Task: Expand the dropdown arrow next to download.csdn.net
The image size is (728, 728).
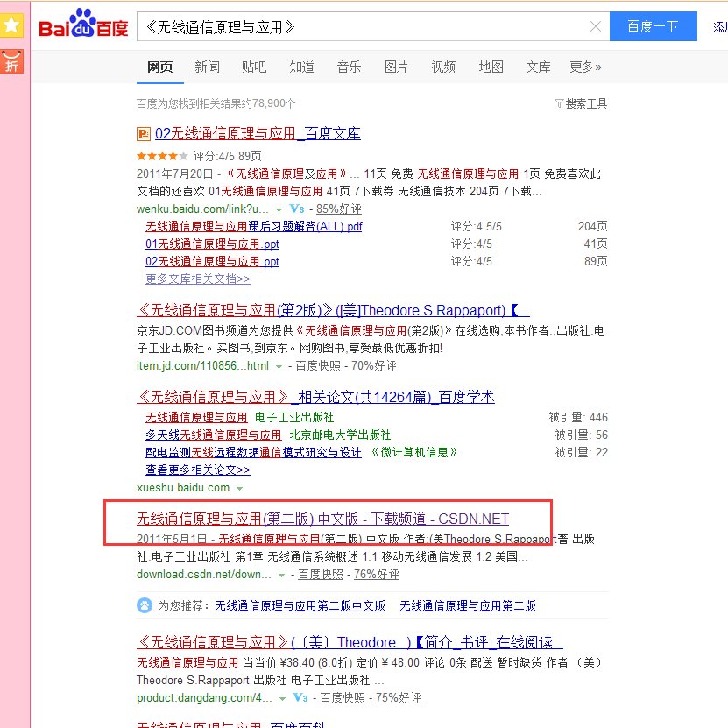Action: tap(279, 576)
